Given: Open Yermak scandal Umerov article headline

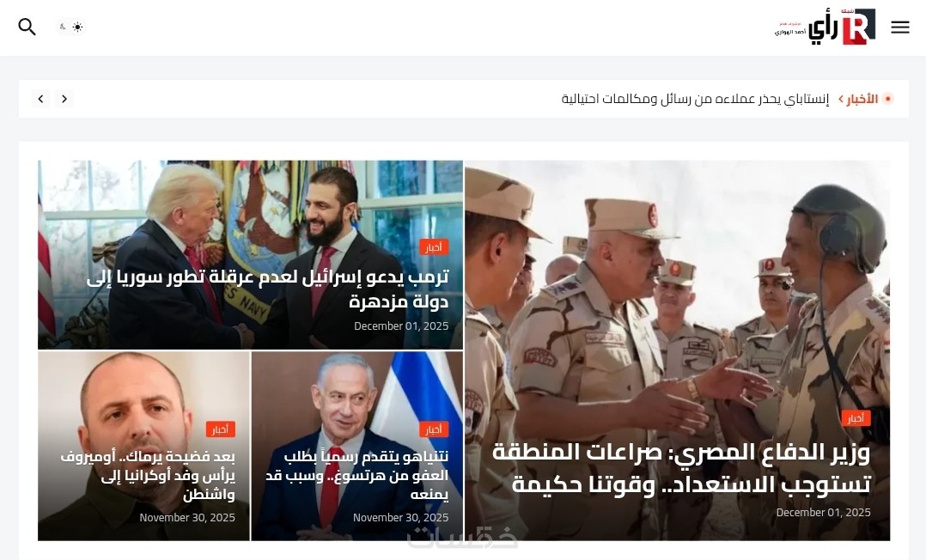Looking at the screenshot, I should pos(148,475).
